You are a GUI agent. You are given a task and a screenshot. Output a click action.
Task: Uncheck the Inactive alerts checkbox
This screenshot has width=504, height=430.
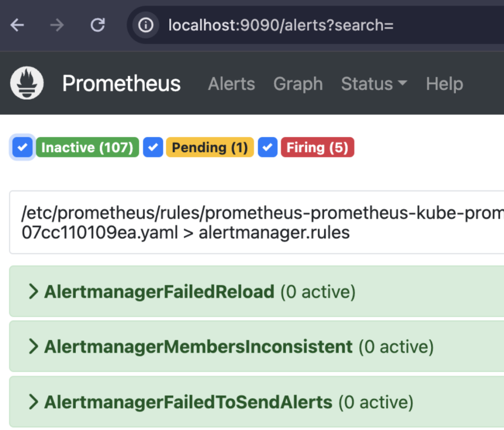tap(23, 147)
